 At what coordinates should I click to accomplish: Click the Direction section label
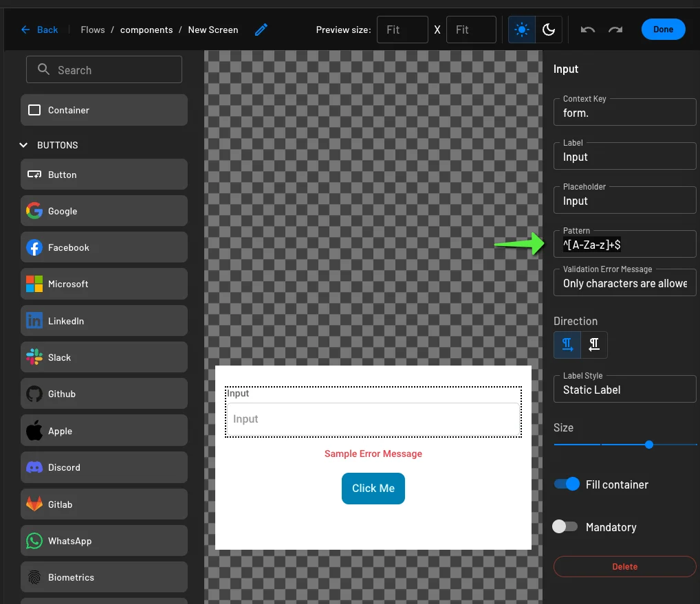(576, 321)
